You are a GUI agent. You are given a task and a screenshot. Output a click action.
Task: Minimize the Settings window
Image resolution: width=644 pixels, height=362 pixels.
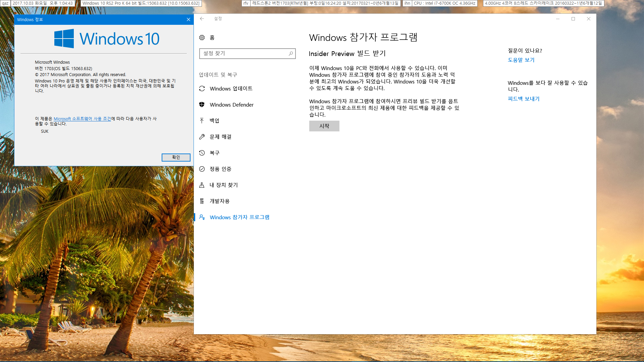(x=558, y=19)
